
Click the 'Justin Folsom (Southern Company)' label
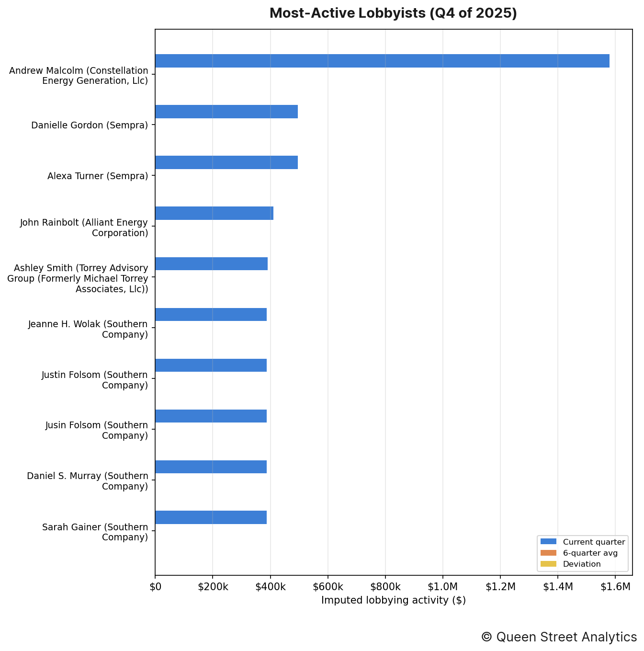pyautogui.click(x=95, y=380)
